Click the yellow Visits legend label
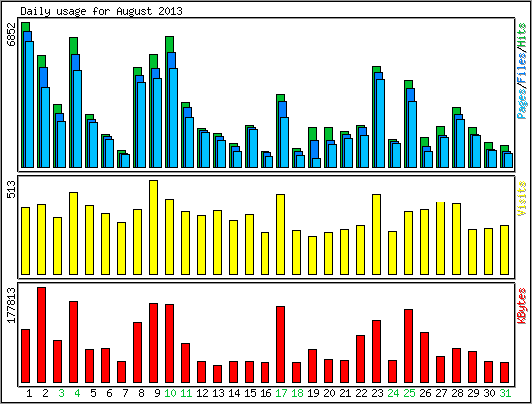Image resolution: width=532 pixels, height=404 pixels. point(522,199)
